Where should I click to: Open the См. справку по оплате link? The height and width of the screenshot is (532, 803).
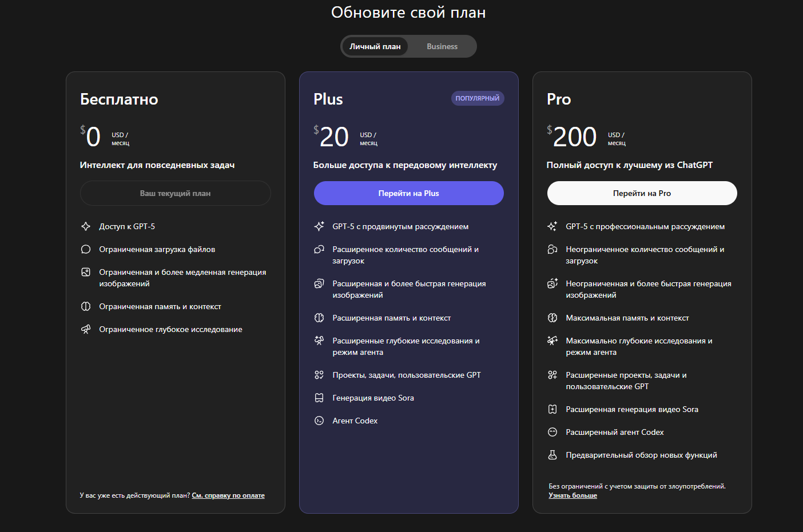click(x=228, y=495)
